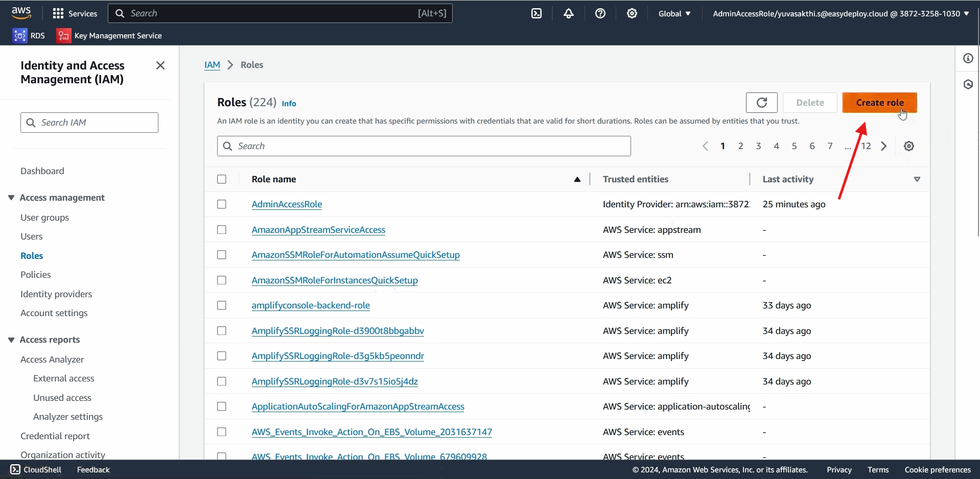Open the amplifyconsole-backend-role link
The width and height of the screenshot is (980, 479).
click(x=311, y=305)
